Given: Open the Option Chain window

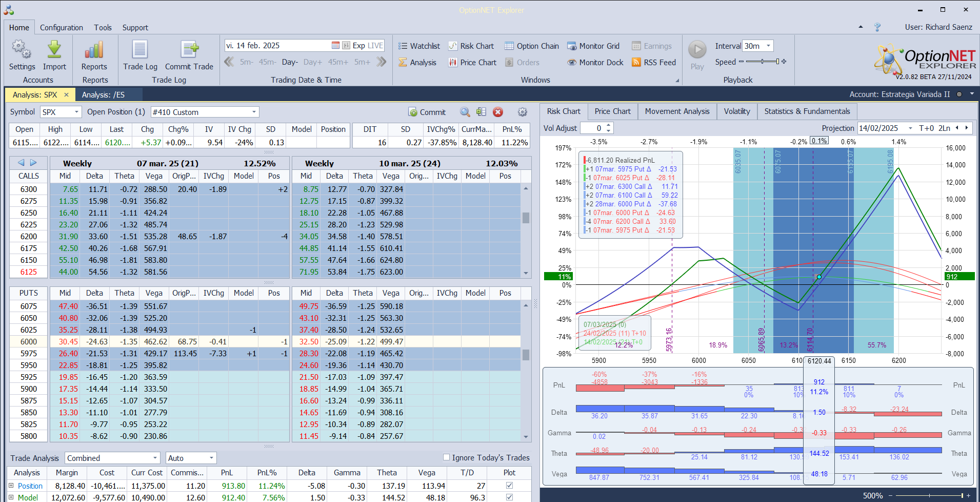Looking at the screenshot, I should [x=531, y=46].
